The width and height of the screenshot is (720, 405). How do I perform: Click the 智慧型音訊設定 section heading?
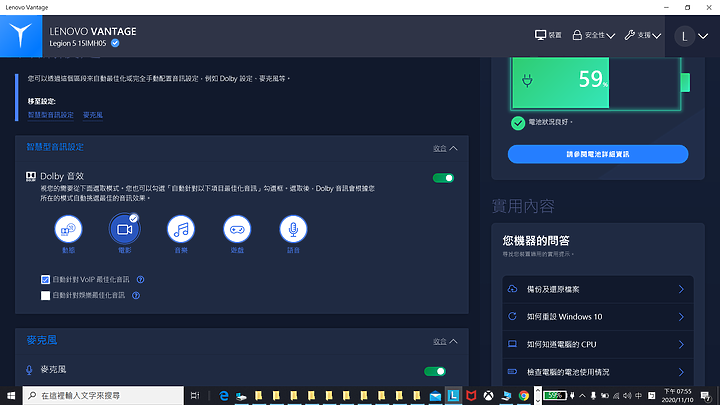pyautogui.click(x=55, y=147)
